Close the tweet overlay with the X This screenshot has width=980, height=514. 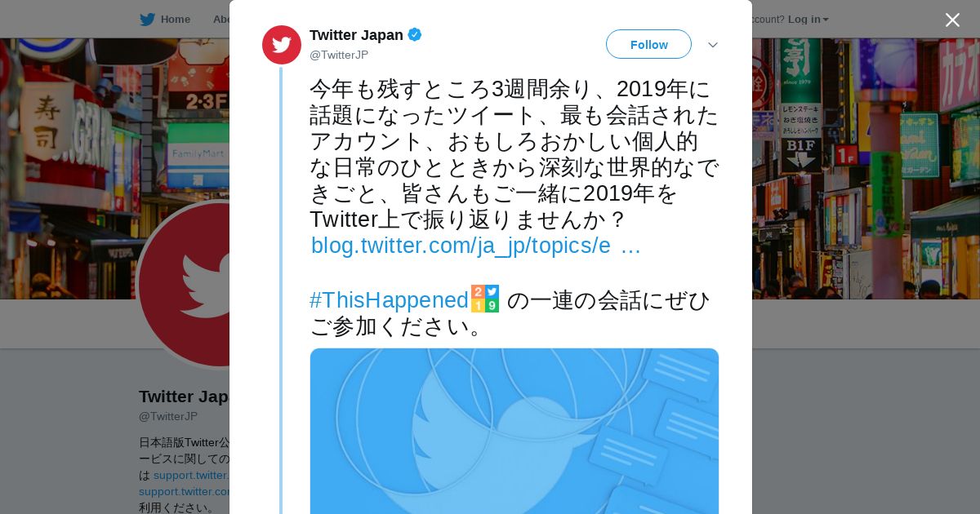pos(952,20)
